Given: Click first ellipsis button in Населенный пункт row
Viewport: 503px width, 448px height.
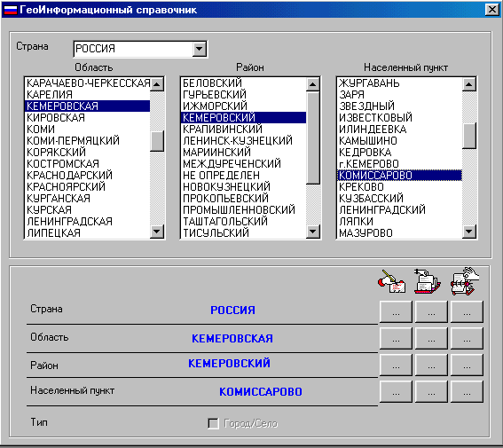Looking at the screenshot, I should tap(396, 391).
